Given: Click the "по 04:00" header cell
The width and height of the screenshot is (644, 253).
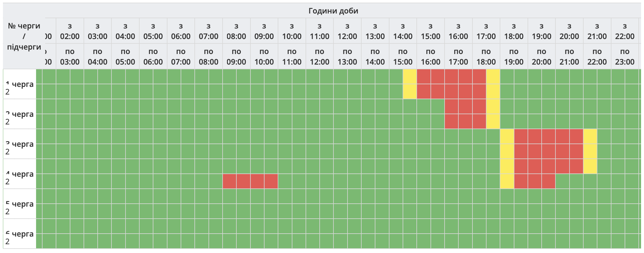Looking at the screenshot, I should tap(98, 57).
